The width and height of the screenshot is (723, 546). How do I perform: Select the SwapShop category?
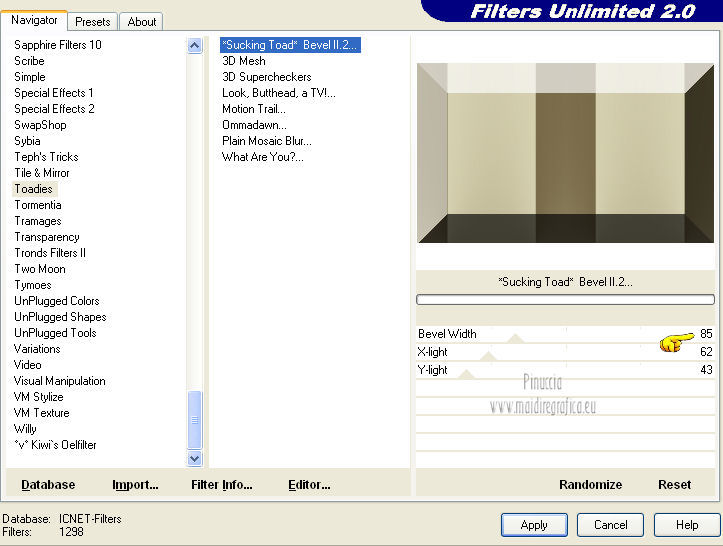click(40, 125)
